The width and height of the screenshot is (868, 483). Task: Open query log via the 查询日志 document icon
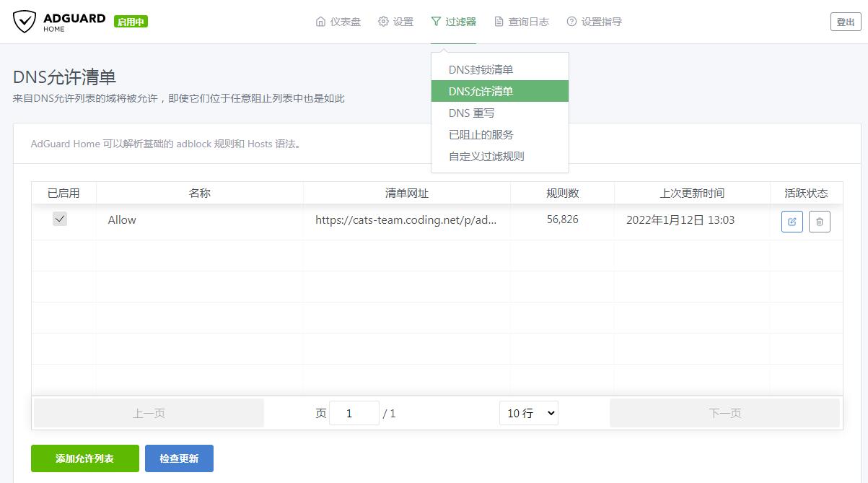(x=498, y=22)
